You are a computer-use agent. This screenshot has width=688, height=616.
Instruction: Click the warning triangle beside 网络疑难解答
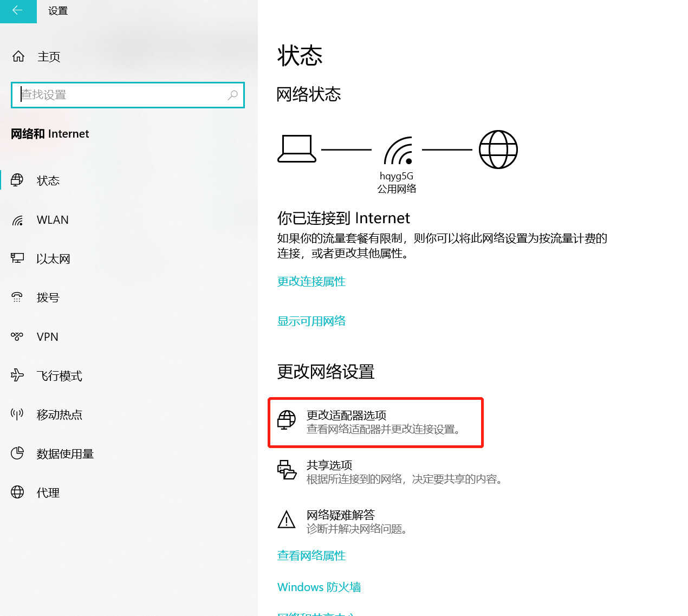287,519
